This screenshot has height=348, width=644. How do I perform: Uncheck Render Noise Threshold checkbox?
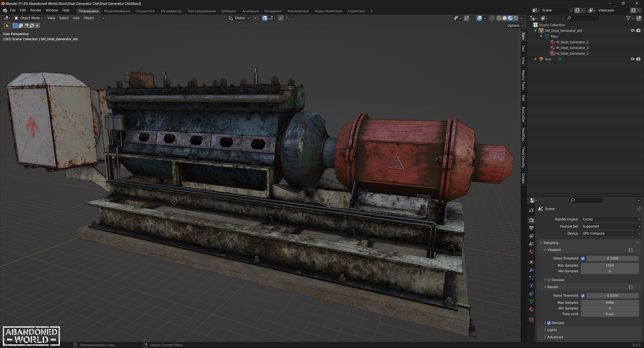(583, 296)
